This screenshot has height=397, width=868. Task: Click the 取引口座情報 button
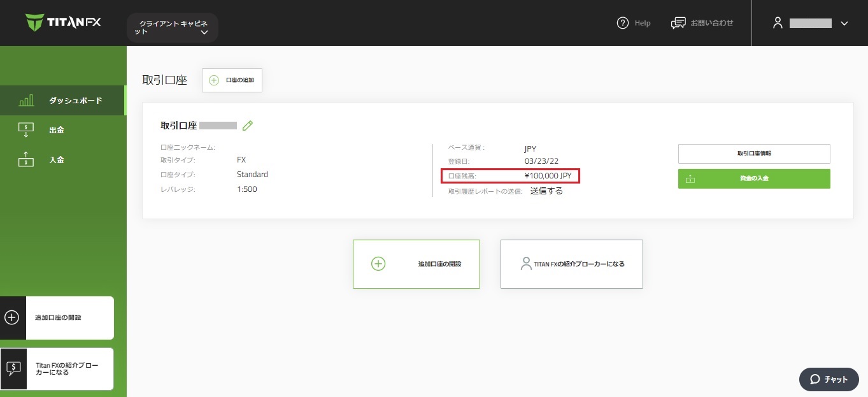[754, 154]
